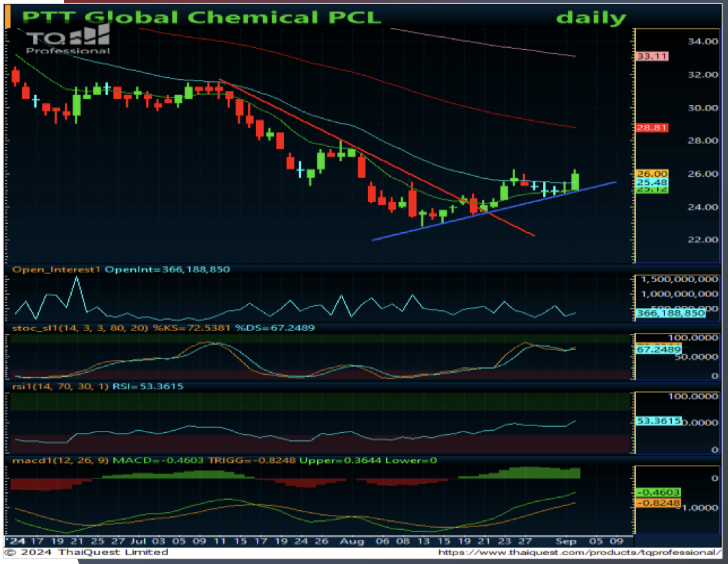Click the "PTT Global Chemical PCL" chart title
Viewport: 728px width, 564px height.
point(201,18)
